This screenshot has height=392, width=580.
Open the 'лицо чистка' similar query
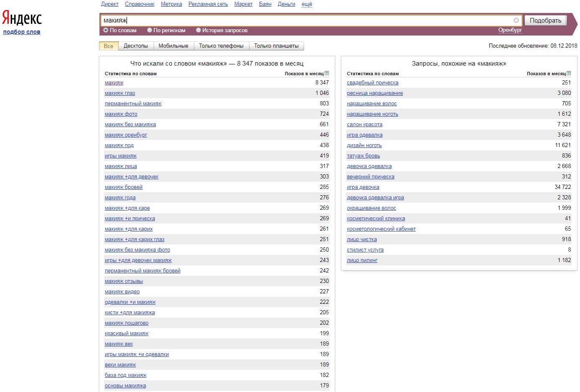point(361,239)
